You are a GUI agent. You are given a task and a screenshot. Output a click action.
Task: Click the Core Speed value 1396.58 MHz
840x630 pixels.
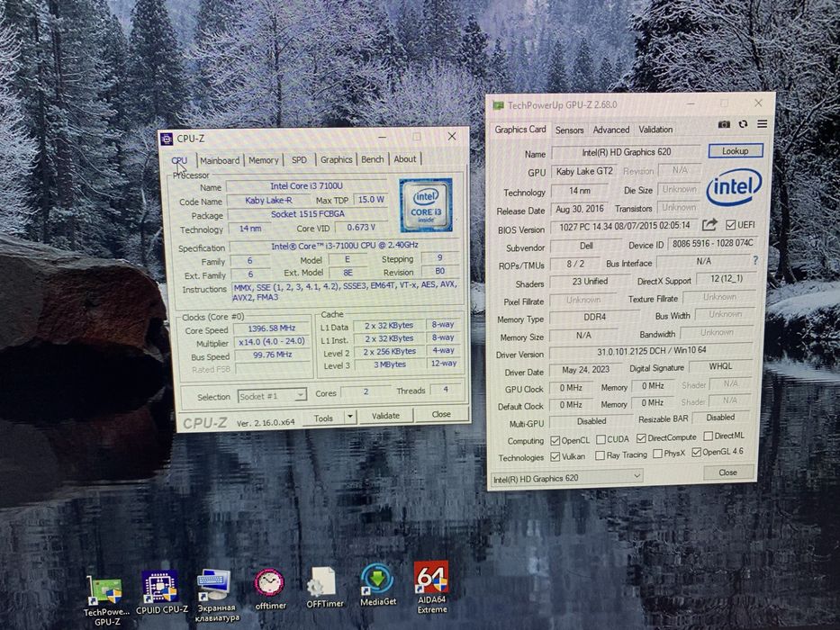pos(272,328)
